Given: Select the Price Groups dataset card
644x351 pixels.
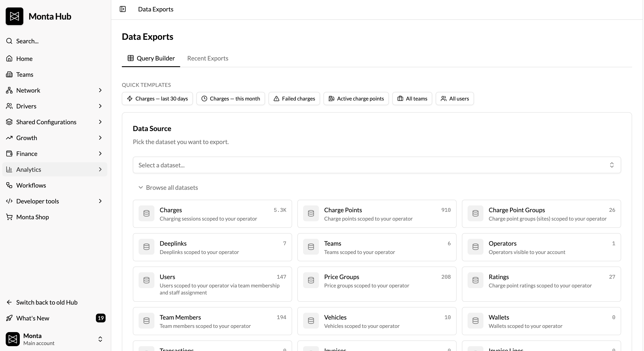Looking at the screenshot, I should [x=377, y=284].
